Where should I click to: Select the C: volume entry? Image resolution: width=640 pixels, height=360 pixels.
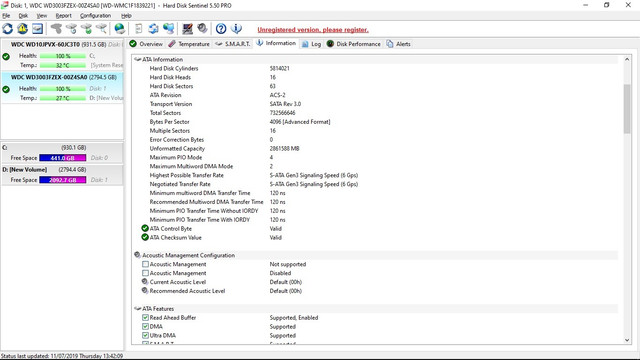pyautogui.click(x=62, y=153)
